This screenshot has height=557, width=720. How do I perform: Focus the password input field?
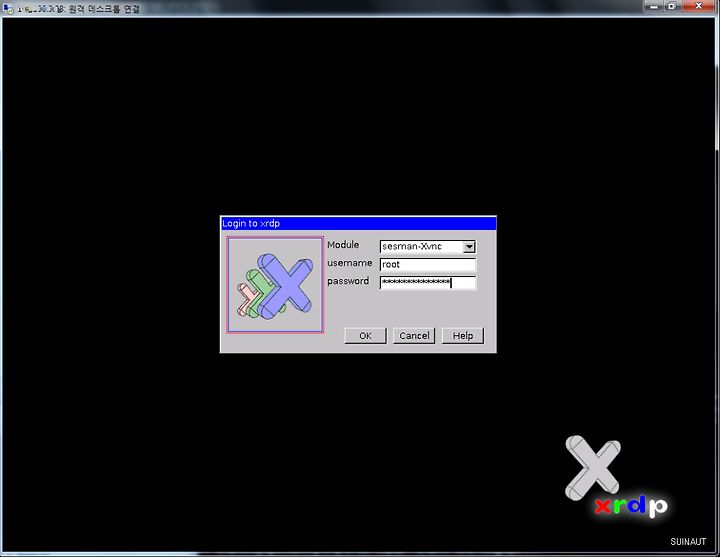pos(428,283)
